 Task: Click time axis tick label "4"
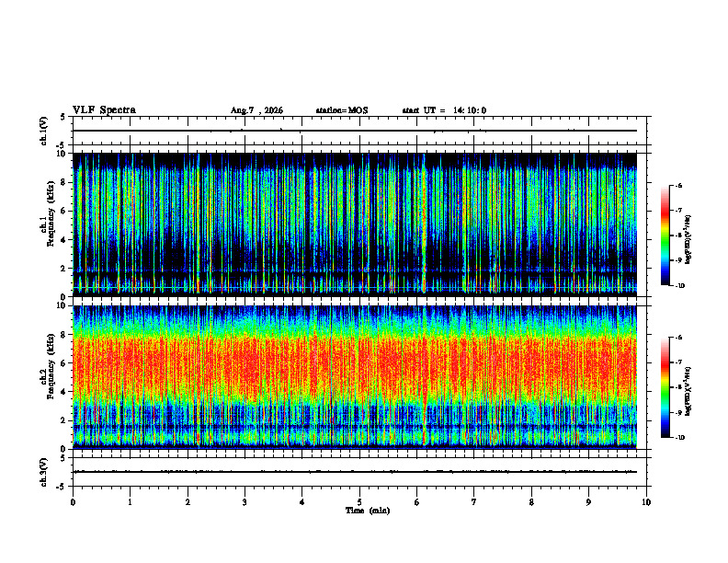(302, 502)
